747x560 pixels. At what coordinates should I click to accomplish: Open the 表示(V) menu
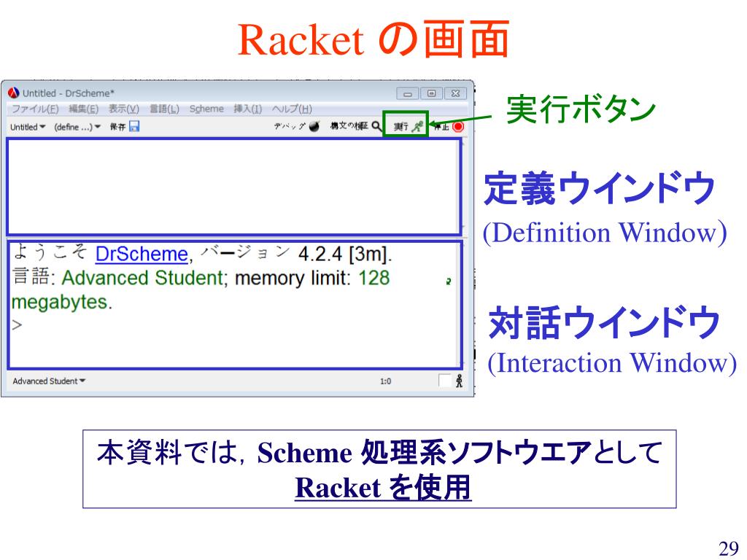[124, 109]
